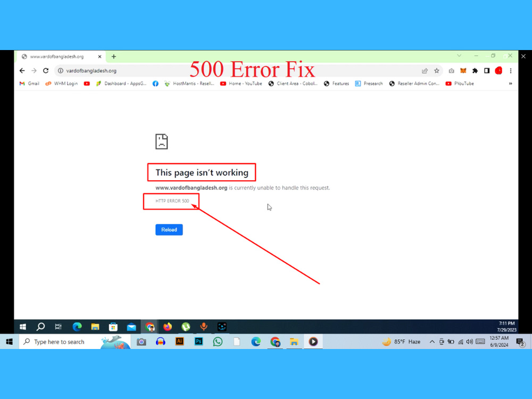This screenshot has width=532, height=399.
Task: Open notification center icon
Action: tap(520, 342)
